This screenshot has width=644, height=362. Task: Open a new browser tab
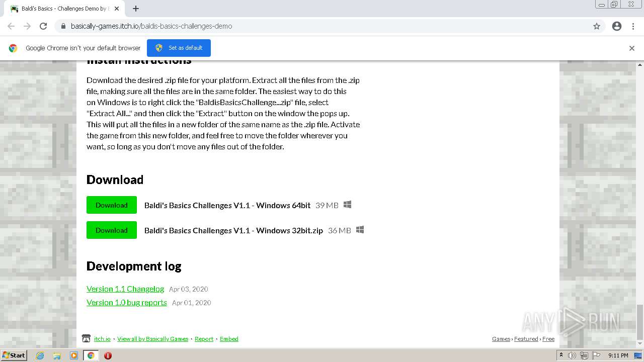click(x=136, y=9)
